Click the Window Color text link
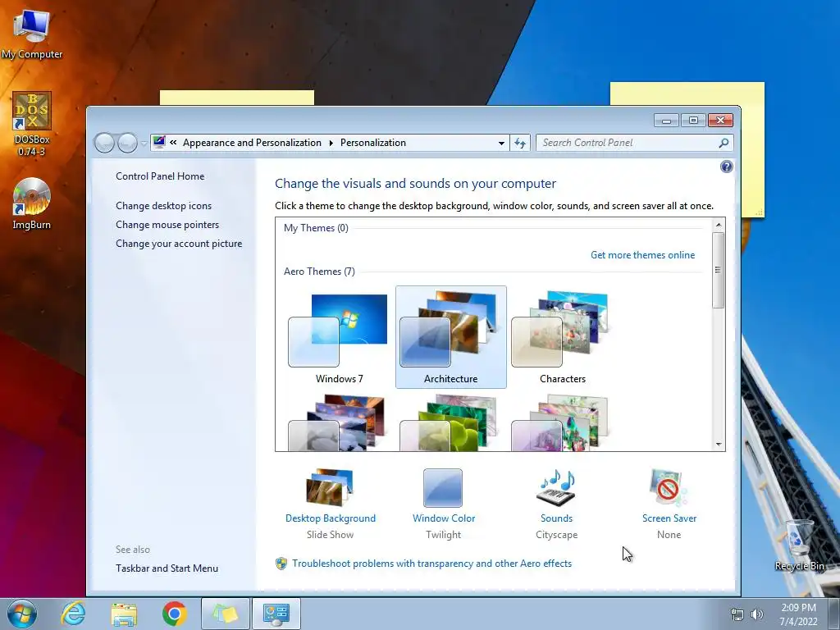This screenshot has width=840, height=630. [x=444, y=518]
